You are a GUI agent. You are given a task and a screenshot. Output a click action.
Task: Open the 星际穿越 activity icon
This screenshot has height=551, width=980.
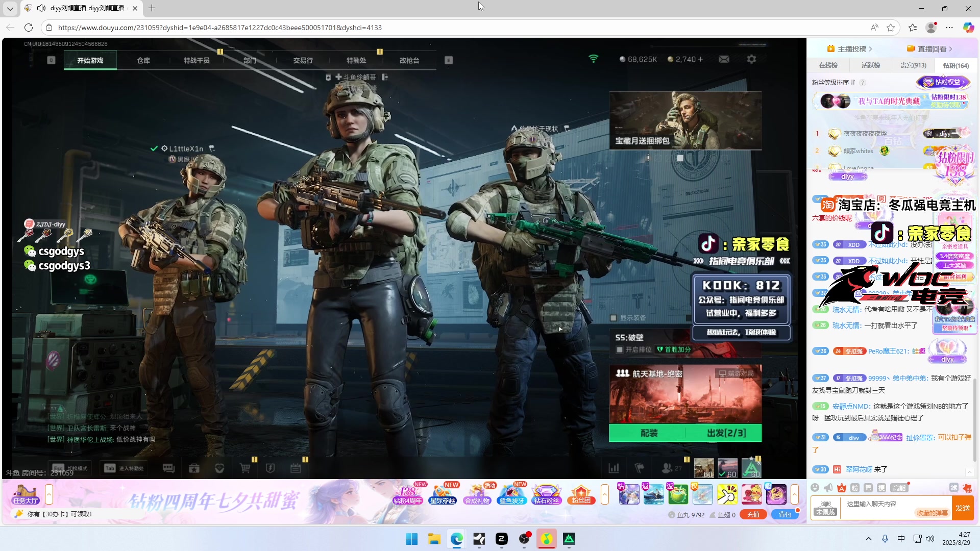click(x=443, y=494)
